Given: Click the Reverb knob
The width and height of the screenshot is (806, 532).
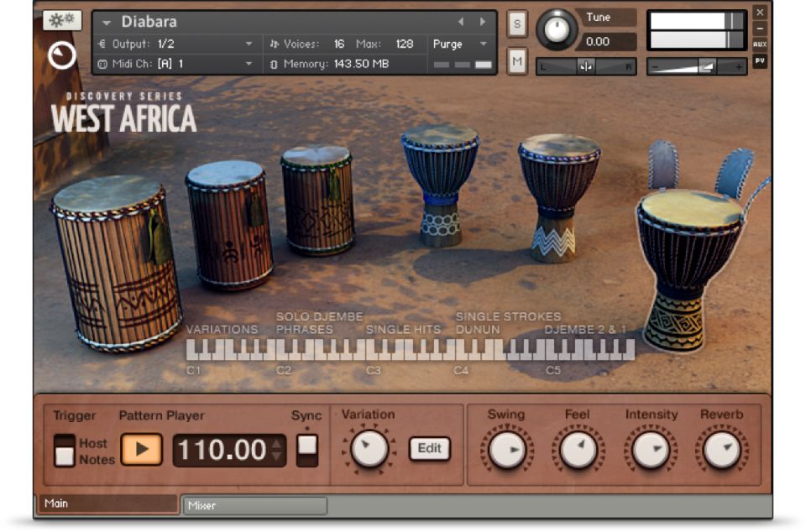Looking at the screenshot, I should (721, 450).
